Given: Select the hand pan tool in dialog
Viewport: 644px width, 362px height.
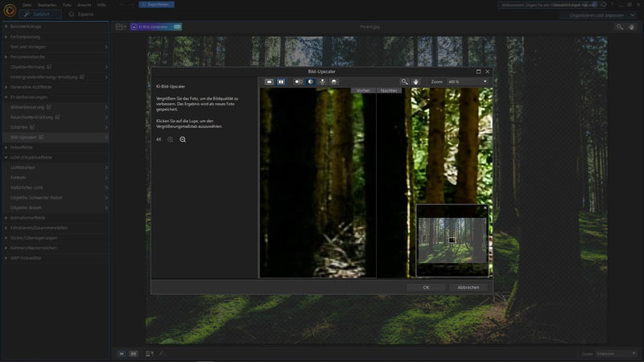Looking at the screenshot, I should [x=416, y=81].
